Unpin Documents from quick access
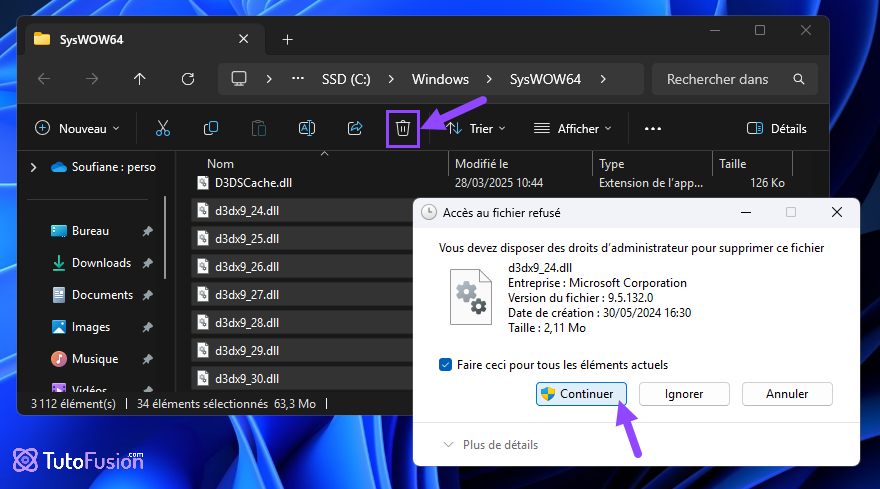The image size is (880, 489). click(x=148, y=295)
